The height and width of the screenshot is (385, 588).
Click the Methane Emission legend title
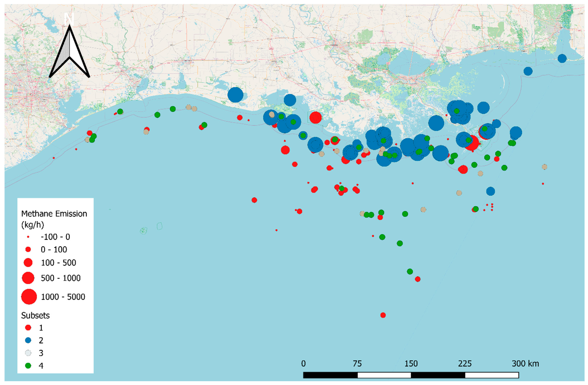tap(54, 214)
